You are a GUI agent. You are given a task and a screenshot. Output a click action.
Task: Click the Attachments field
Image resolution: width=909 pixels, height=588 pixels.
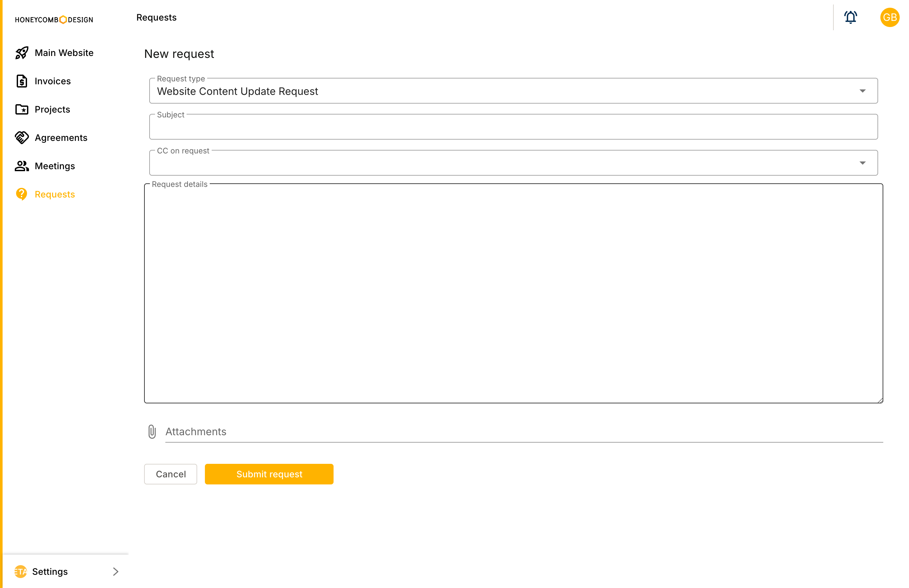[x=524, y=431]
